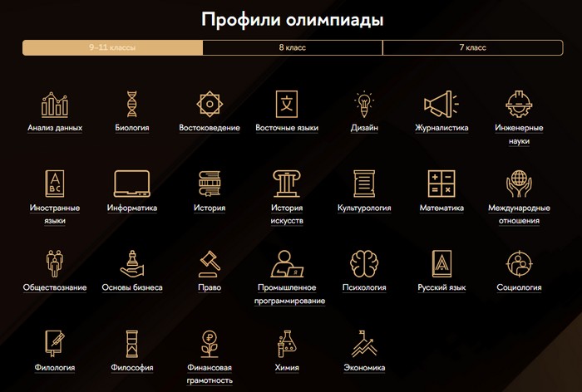Viewport: 582px width, 392px height.
Task: Click the Культурология scroll icon
Action: click(x=364, y=184)
